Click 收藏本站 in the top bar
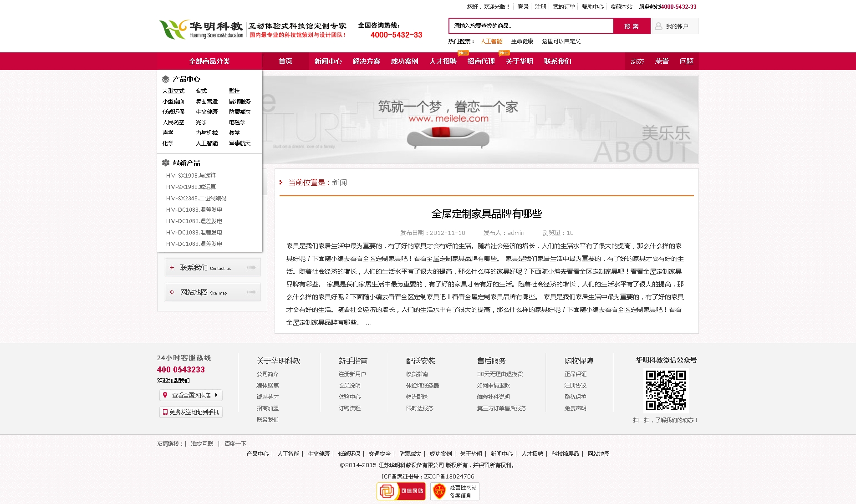Viewport: 856px width, 504px height. point(622,7)
